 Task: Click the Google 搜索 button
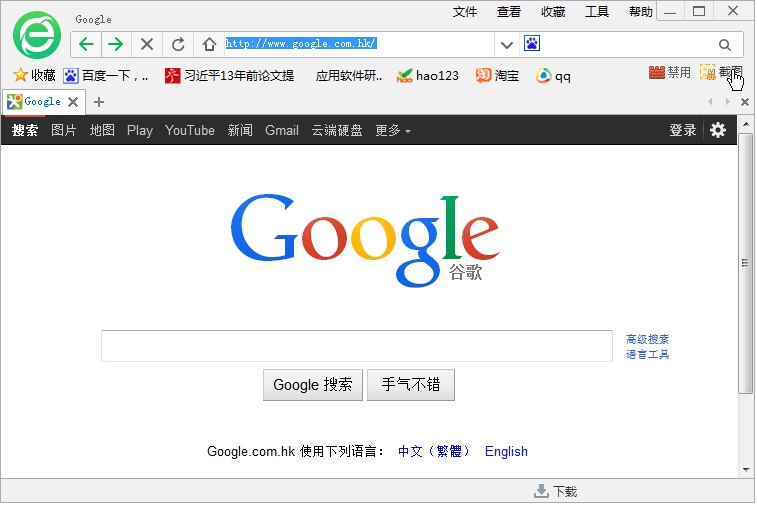coord(313,385)
